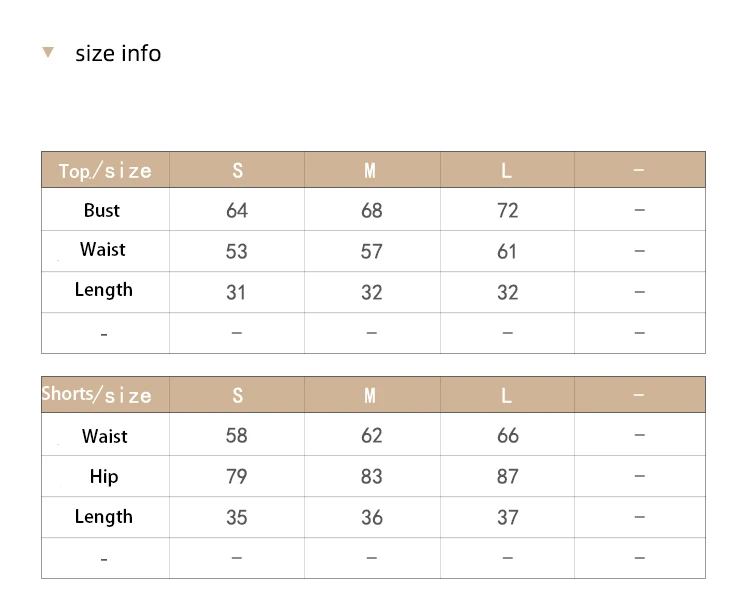Screen dimensions: 750x600
Task: Click Shorts Length value 37 for size L
Action: point(507,517)
